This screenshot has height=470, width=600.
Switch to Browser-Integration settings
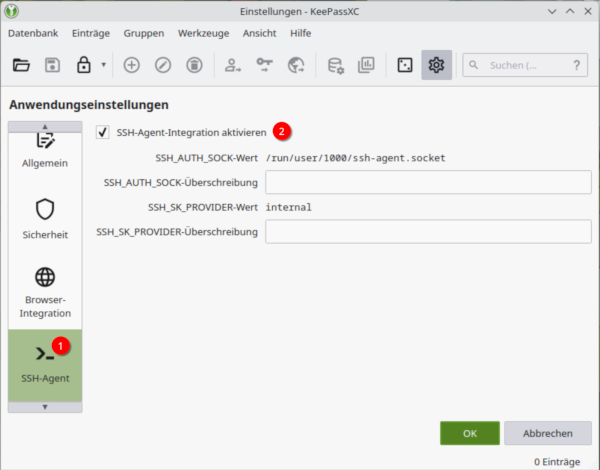click(x=44, y=291)
